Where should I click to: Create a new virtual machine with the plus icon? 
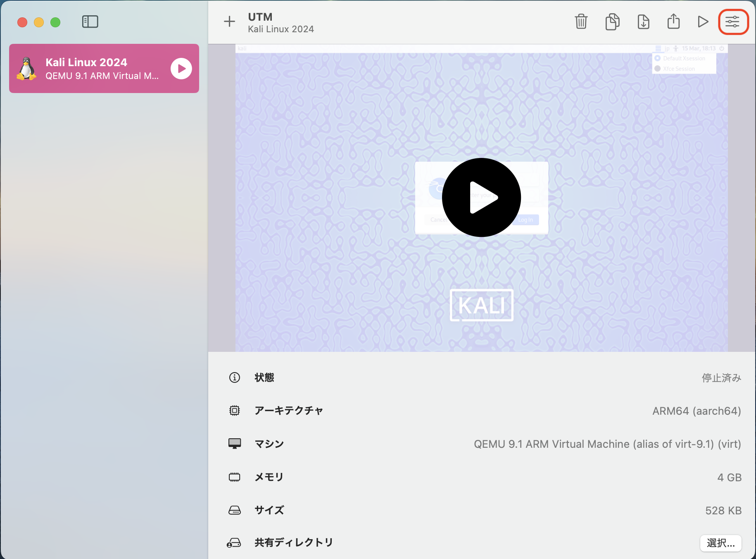point(229,22)
